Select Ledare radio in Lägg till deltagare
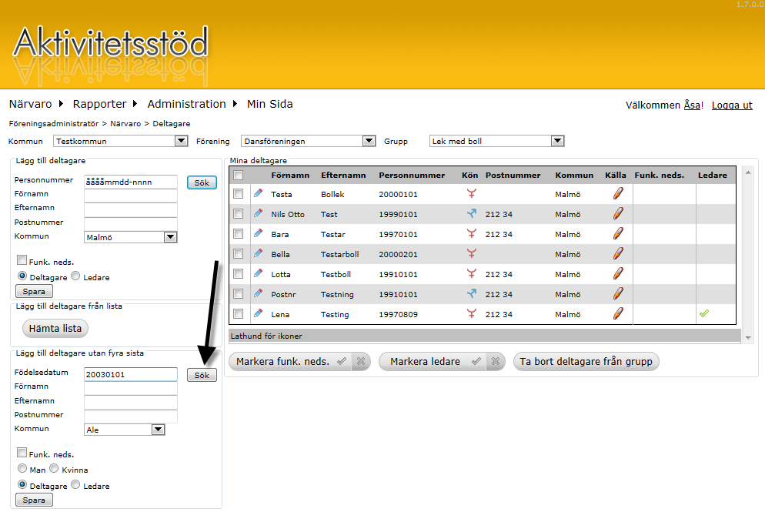The width and height of the screenshot is (765, 532). coord(75,276)
